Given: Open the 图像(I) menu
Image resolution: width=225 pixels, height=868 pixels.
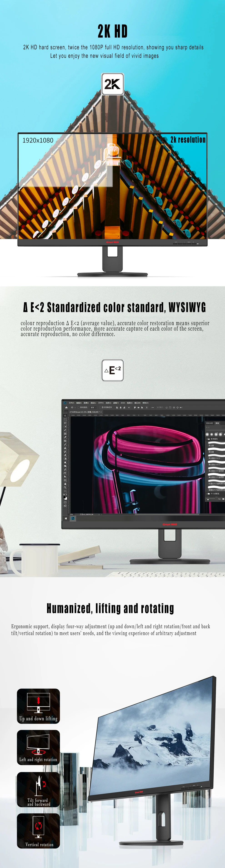Looking at the screenshot, I should point(86,403).
